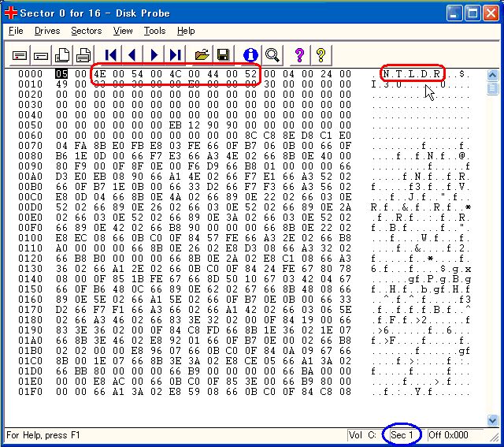Screen dimensions: 504x447
Task: Go to the first sector
Action: coord(111,54)
